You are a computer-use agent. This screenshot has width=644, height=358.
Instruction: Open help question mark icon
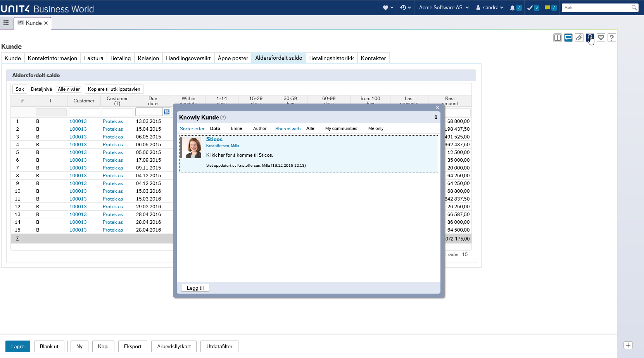point(612,38)
